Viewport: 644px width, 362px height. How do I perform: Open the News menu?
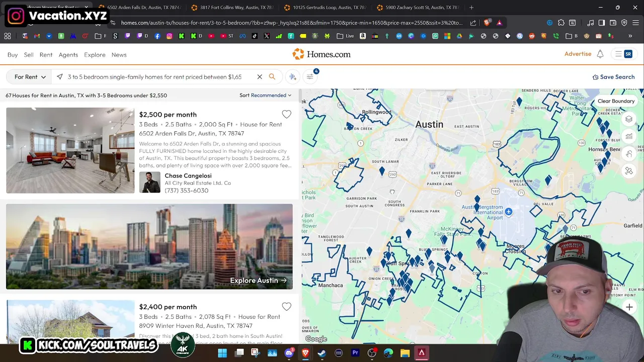(119, 55)
